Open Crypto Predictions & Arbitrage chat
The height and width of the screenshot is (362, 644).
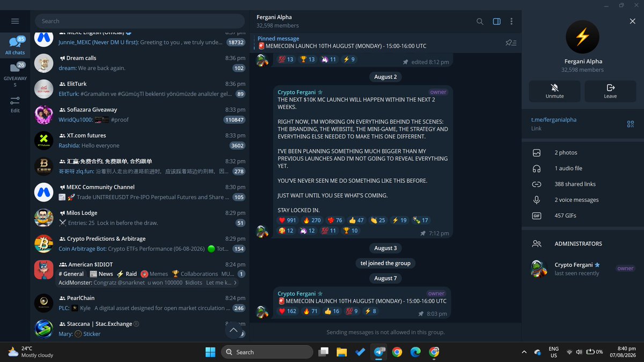click(x=140, y=243)
